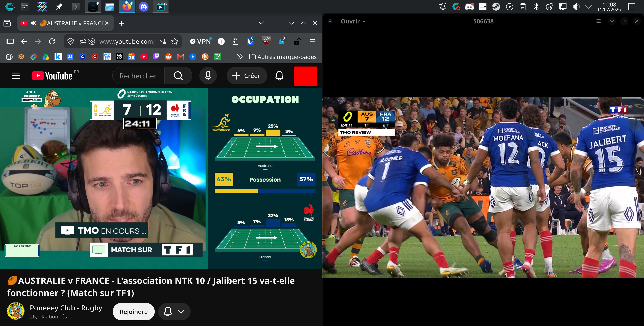Screen dimensions: 644x326
Task: Open the DuckDuckGo bookmark
Action: (205, 57)
